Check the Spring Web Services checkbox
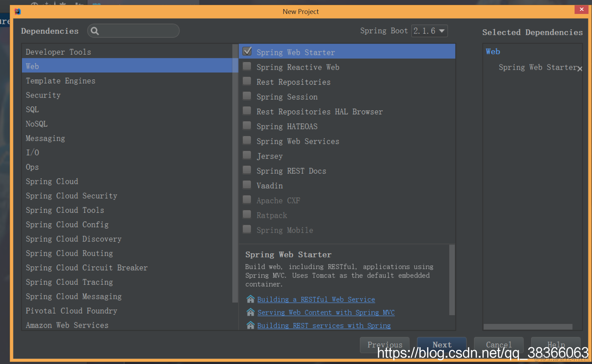This screenshot has height=364, width=592. (x=247, y=140)
